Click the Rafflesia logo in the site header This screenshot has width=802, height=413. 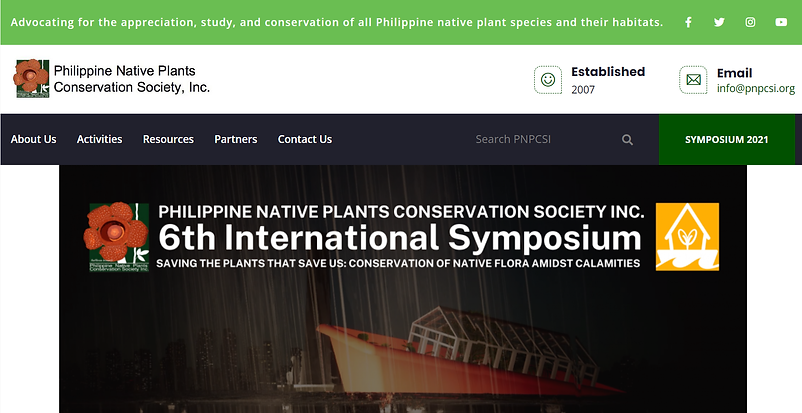[x=32, y=78]
